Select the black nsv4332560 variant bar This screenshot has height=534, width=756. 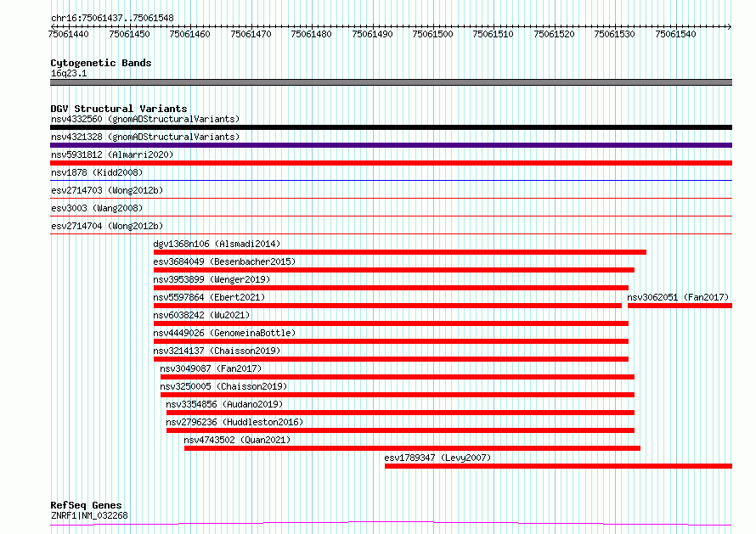(x=391, y=127)
